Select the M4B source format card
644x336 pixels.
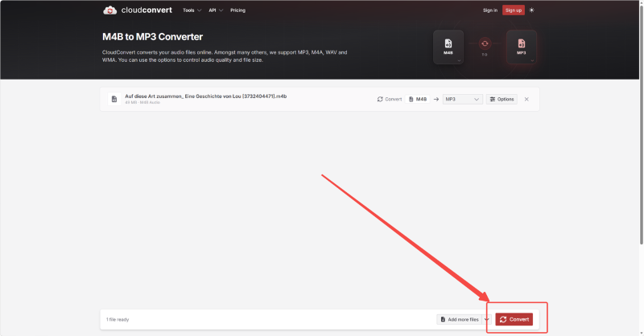(448, 47)
